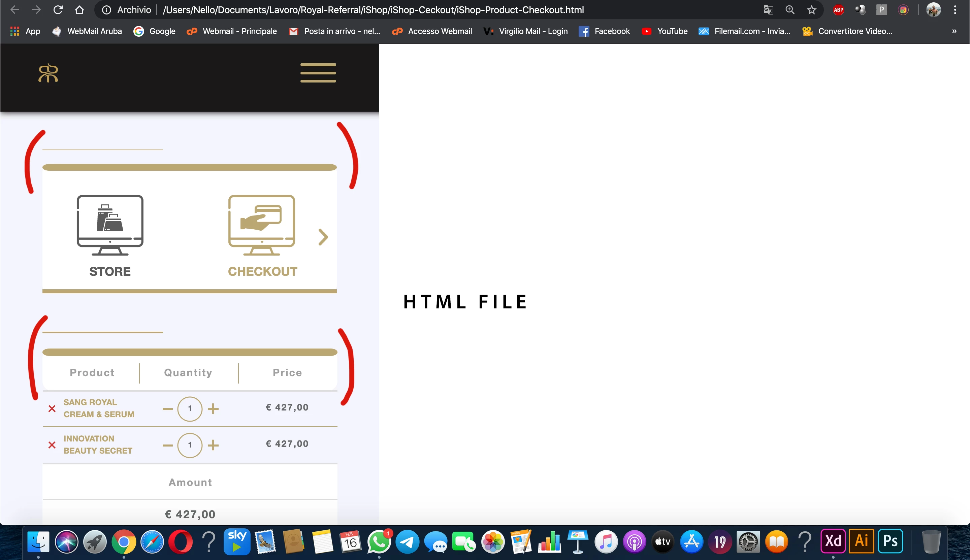Remove Sang Royal Cream & Serum item
Image resolution: width=970 pixels, height=560 pixels.
click(x=52, y=408)
